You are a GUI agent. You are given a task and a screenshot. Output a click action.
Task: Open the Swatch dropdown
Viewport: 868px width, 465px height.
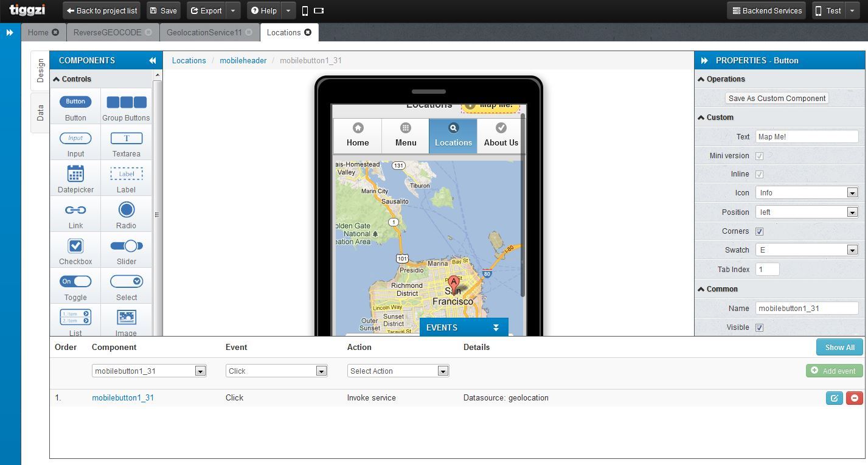[x=807, y=250]
